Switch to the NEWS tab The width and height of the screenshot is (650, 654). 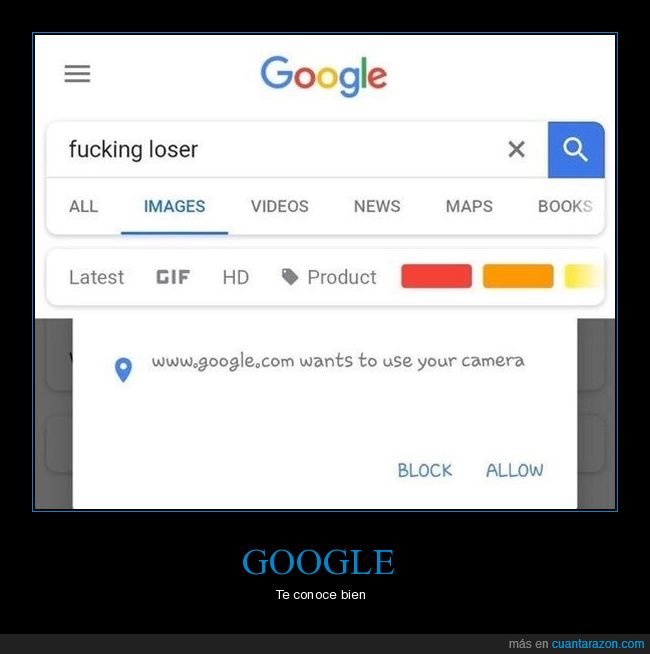tap(377, 206)
